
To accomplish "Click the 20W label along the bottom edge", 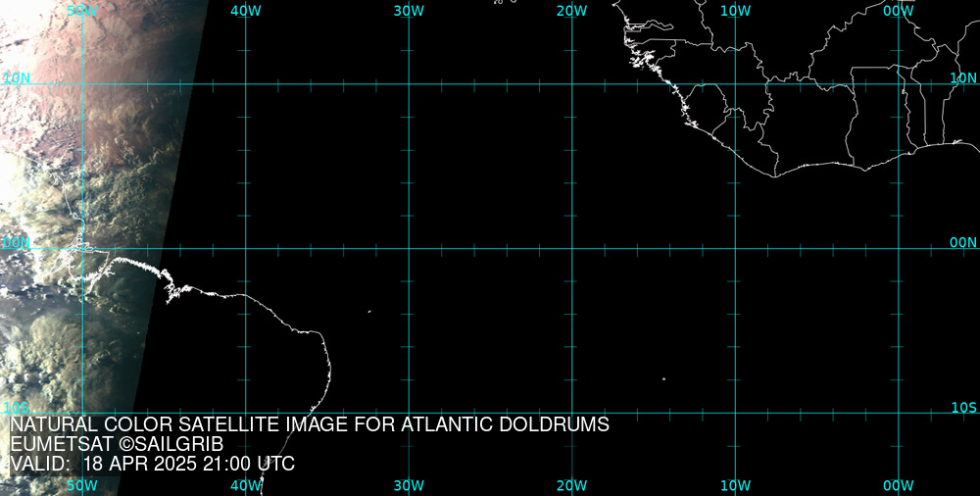I will [x=572, y=485].
